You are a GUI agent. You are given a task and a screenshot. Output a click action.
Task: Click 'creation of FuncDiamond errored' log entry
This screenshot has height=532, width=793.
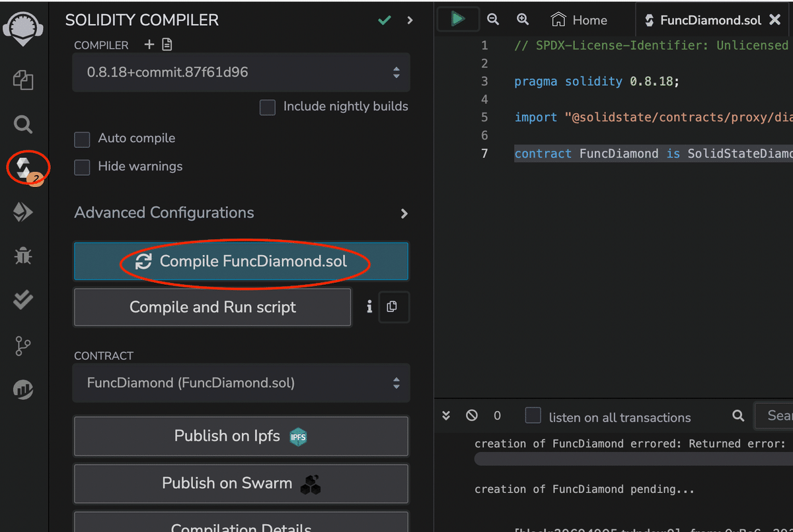point(629,443)
